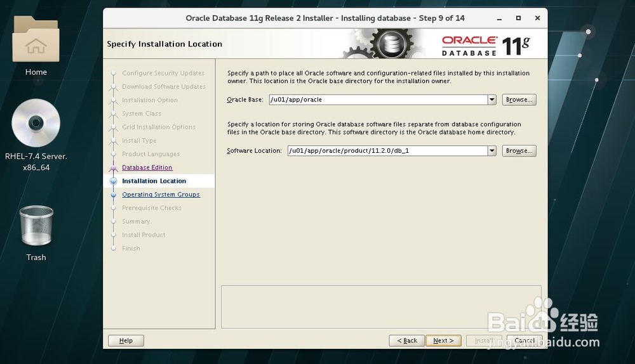Click the installer window title bar text
635x364 pixels.
point(324,18)
